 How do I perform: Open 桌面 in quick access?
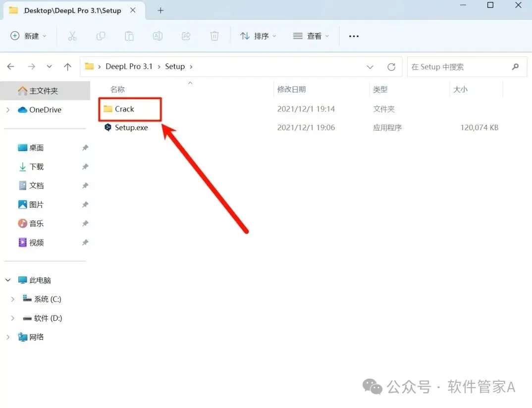[x=31, y=148]
